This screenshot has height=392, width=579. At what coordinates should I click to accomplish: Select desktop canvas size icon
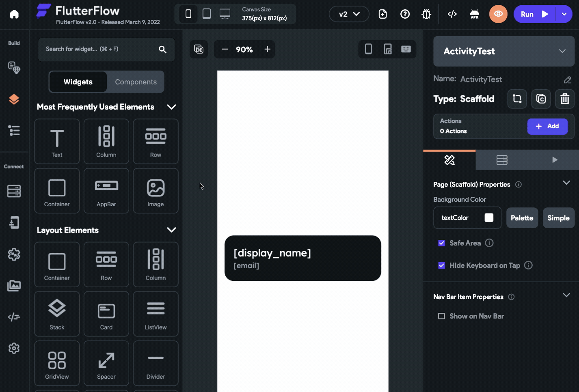pyautogui.click(x=225, y=14)
